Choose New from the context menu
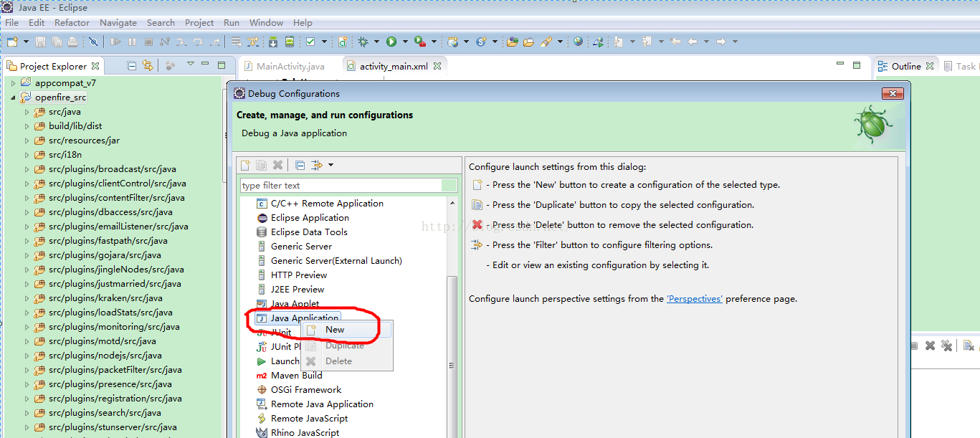 pos(347,330)
